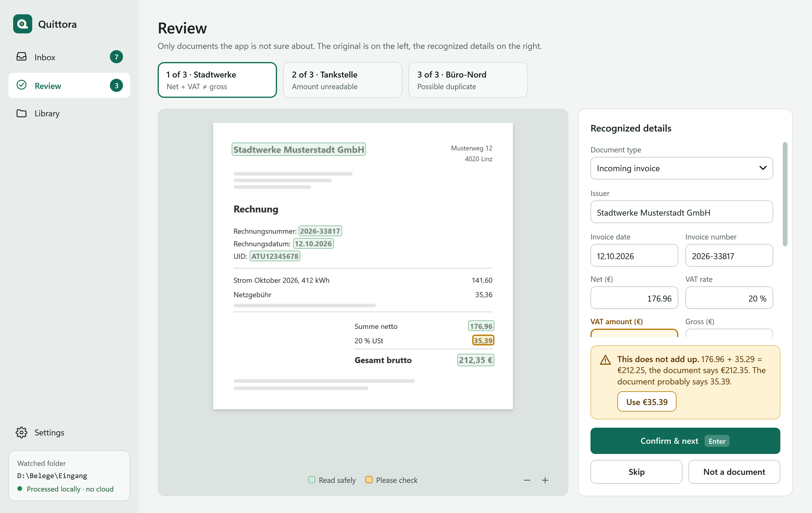Click the Rechnung heading on the invoice
This screenshot has width=812, height=513.
pyautogui.click(x=256, y=209)
